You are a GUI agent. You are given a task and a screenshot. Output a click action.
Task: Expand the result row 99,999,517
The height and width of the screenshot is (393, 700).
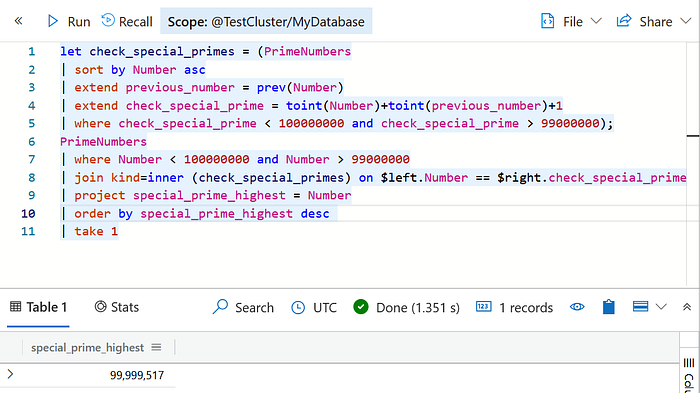tap(10, 374)
